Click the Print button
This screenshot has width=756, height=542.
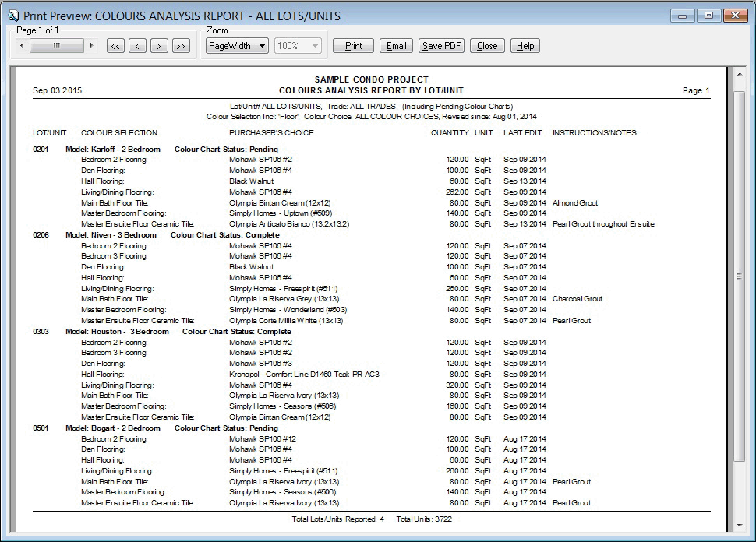(353, 46)
